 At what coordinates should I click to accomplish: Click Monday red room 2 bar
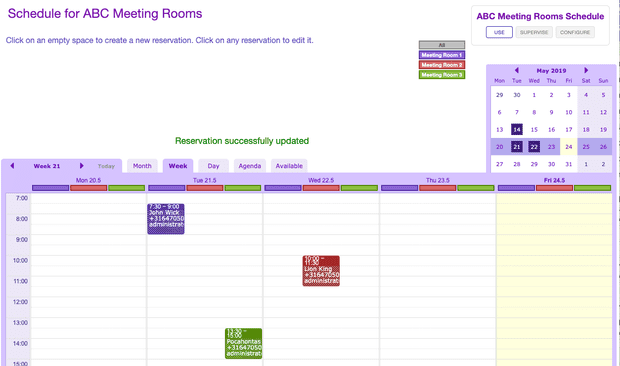pyautogui.click(x=89, y=188)
